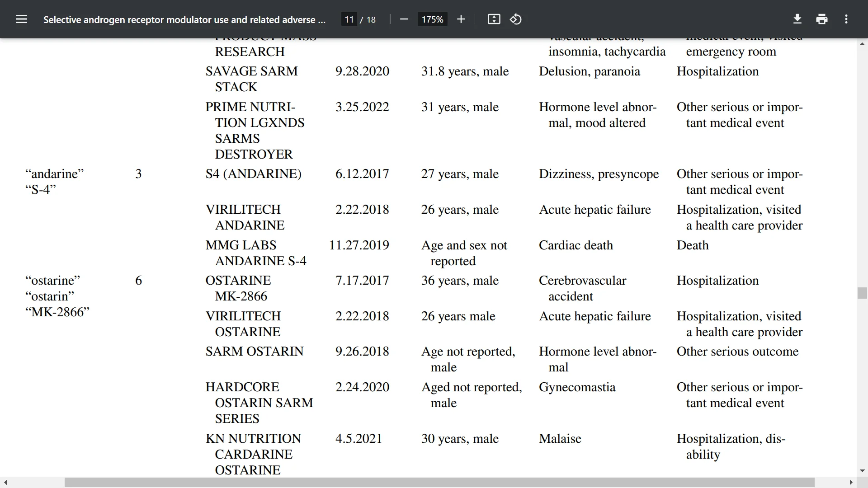The width and height of the screenshot is (868, 488).
Task: Print the document
Action: pyautogui.click(x=822, y=19)
